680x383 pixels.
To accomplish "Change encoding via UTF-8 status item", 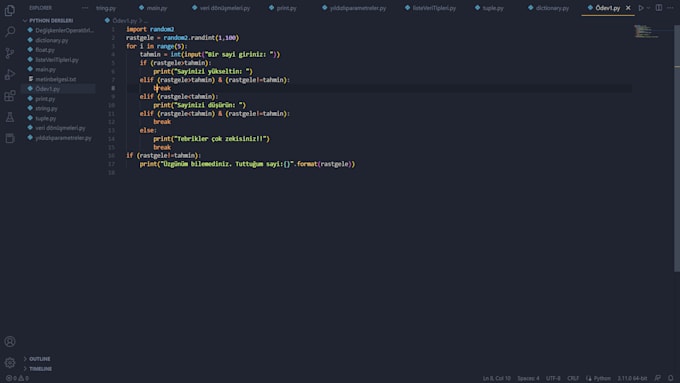I will pos(553,378).
